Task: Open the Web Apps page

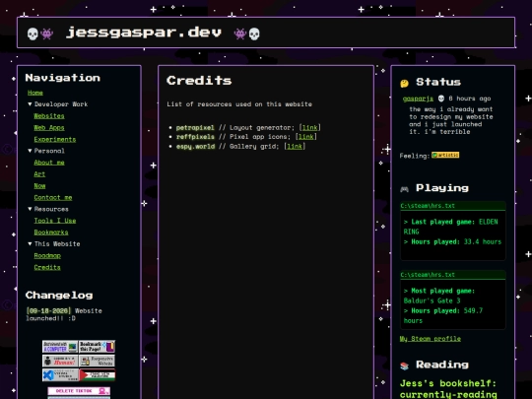Action: coord(49,127)
